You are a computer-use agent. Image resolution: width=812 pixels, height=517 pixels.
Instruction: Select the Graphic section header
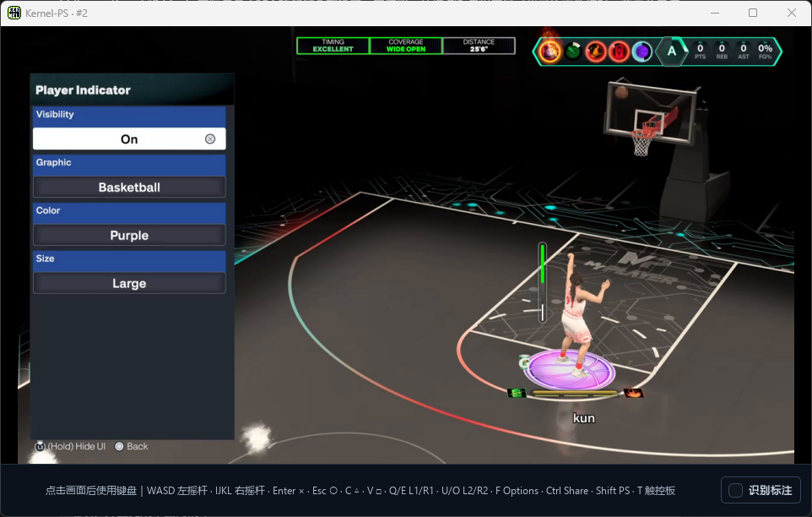(x=129, y=164)
